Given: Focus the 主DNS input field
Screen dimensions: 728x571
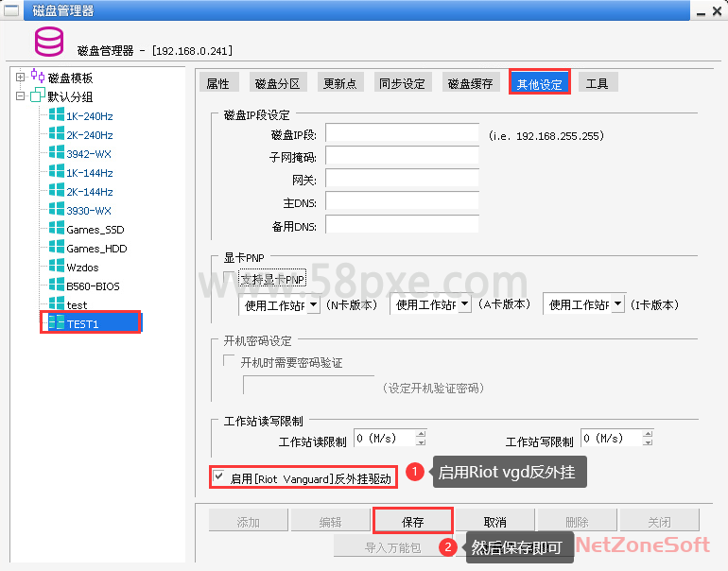Looking at the screenshot, I should (x=402, y=201).
